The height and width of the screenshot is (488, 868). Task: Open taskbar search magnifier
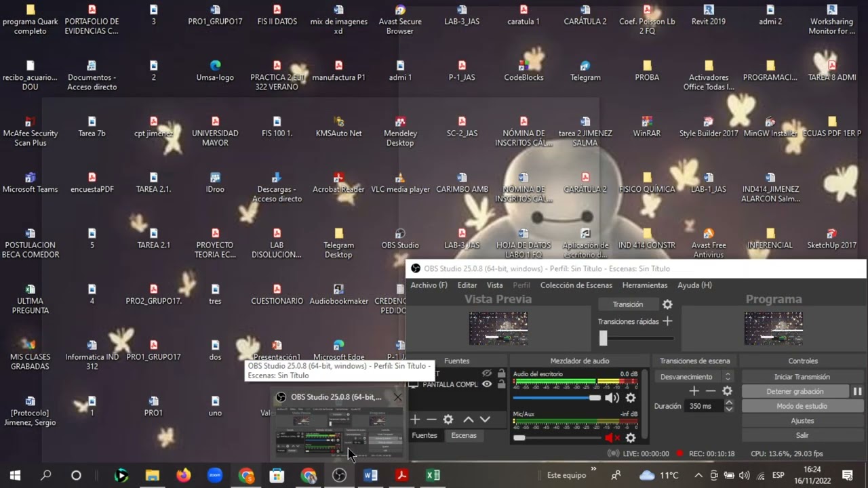click(45, 475)
